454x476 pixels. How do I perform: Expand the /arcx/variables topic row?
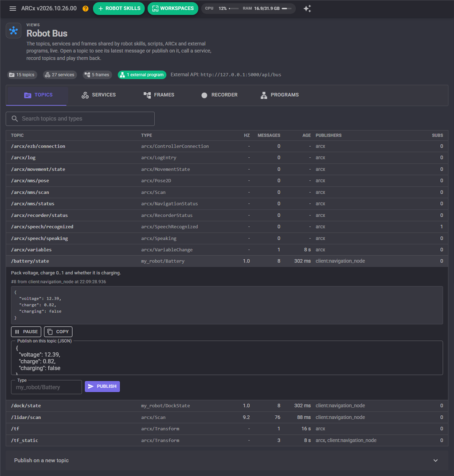tap(227, 250)
